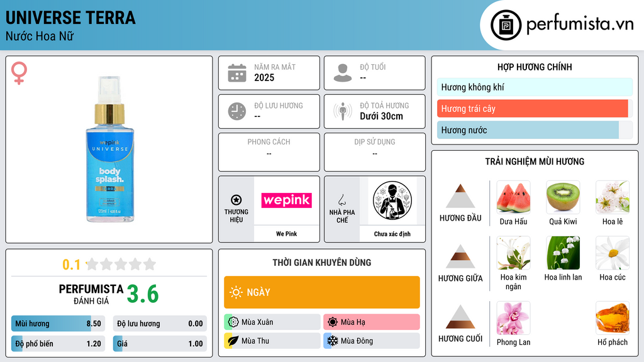Open the Phong Lan orchid note image
This screenshot has width=644, height=362.
coord(513,318)
